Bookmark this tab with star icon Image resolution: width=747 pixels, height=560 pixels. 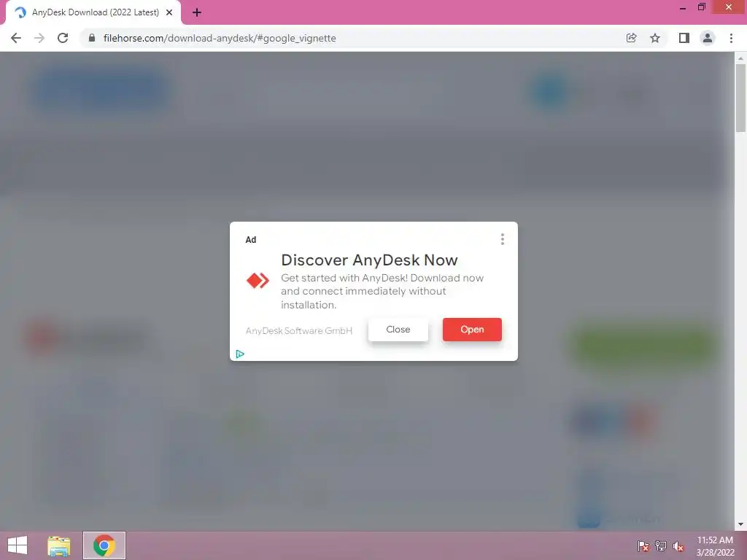[x=655, y=38]
